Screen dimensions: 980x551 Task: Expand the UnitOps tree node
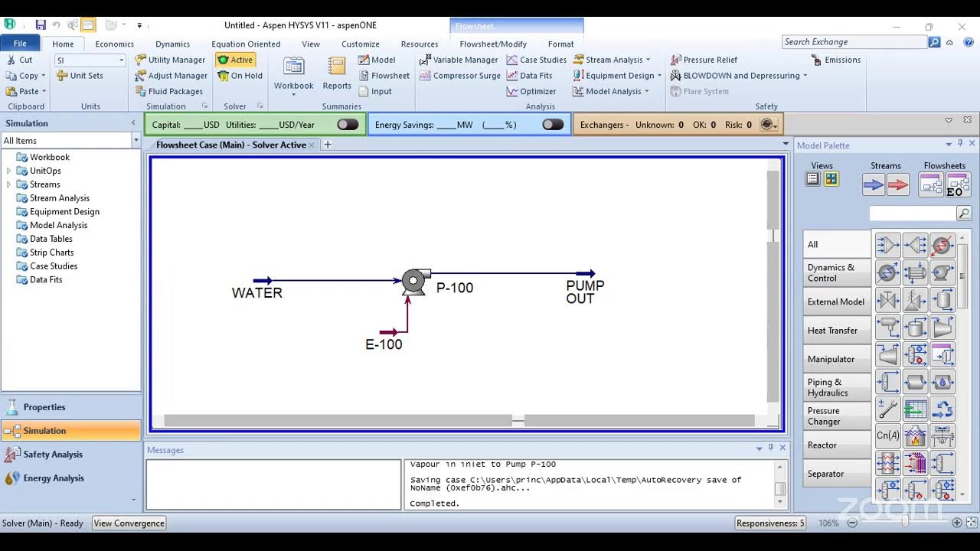pos(8,171)
